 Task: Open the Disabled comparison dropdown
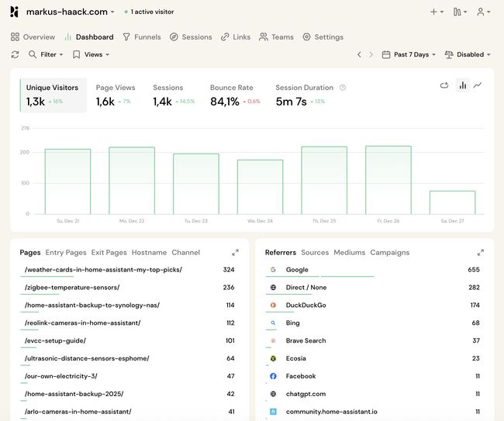click(468, 54)
